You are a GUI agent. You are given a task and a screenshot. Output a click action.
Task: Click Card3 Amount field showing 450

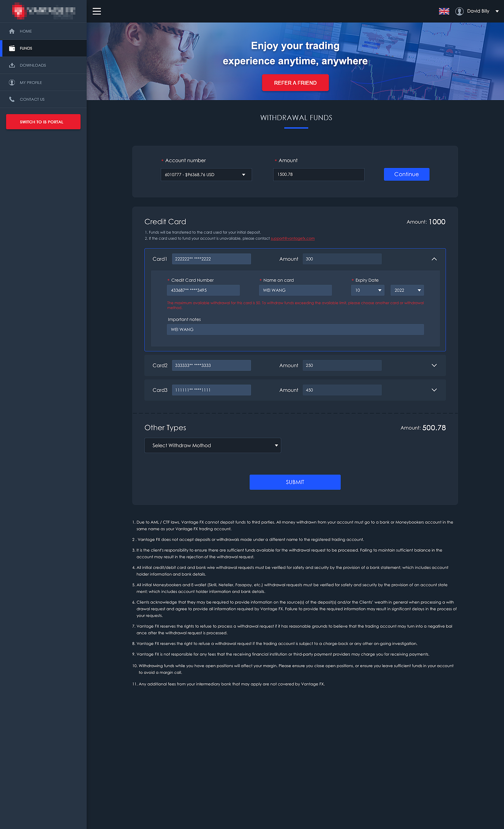click(x=342, y=390)
